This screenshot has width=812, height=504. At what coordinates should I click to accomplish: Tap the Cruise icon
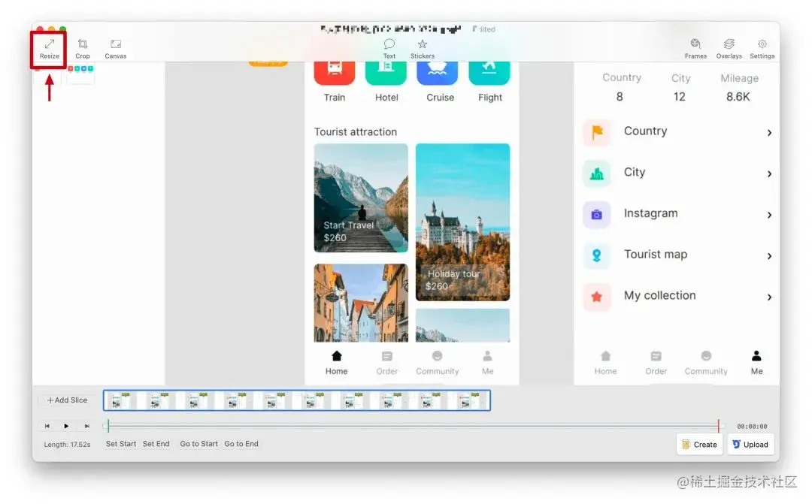click(x=438, y=72)
